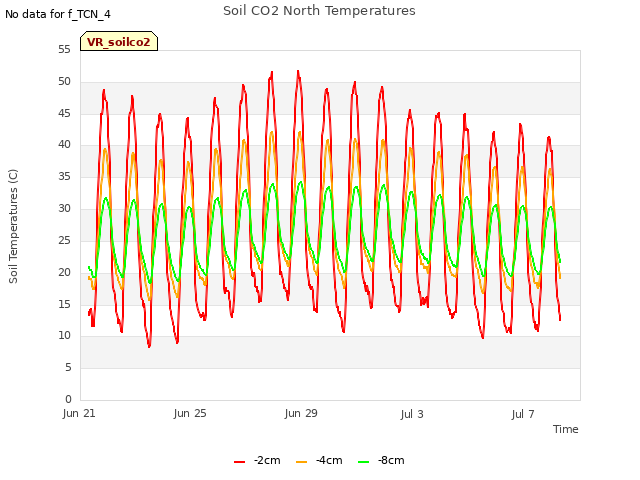Click the Jun 25 x-axis tick label
The width and height of the screenshot is (640, 480).
190,413
